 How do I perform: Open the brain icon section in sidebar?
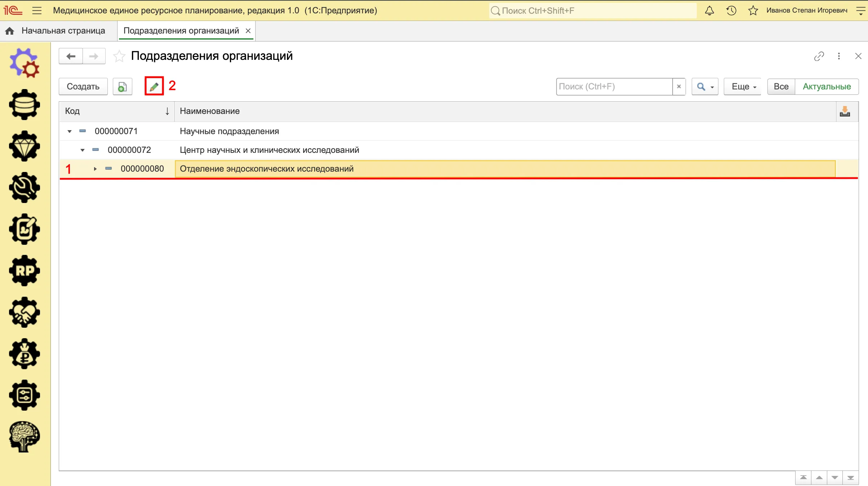(x=25, y=437)
